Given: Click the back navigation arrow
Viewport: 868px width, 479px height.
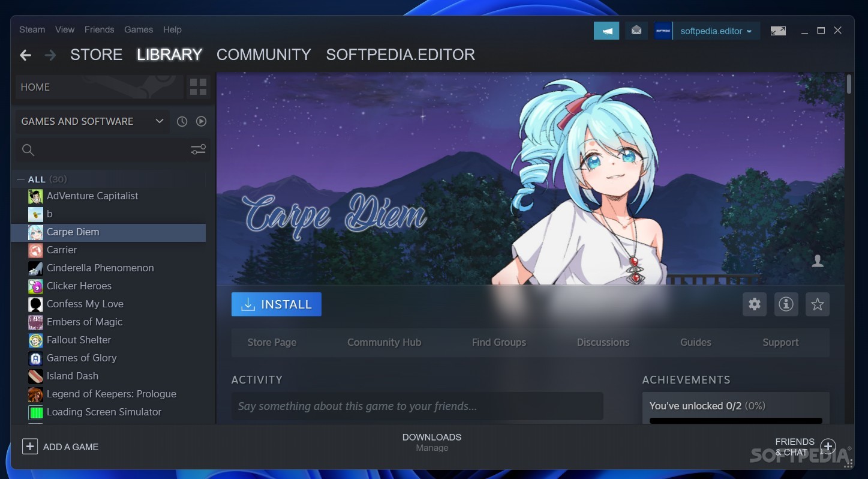Looking at the screenshot, I should (x=25, y=55).
